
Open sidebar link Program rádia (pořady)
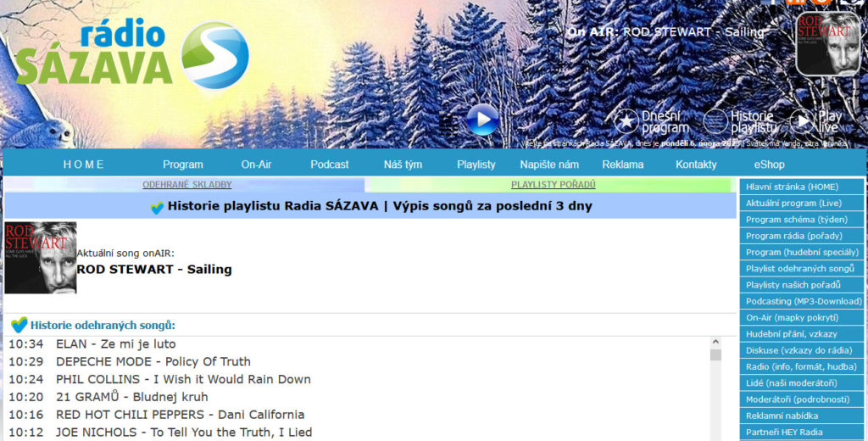[x=802, y=236]
